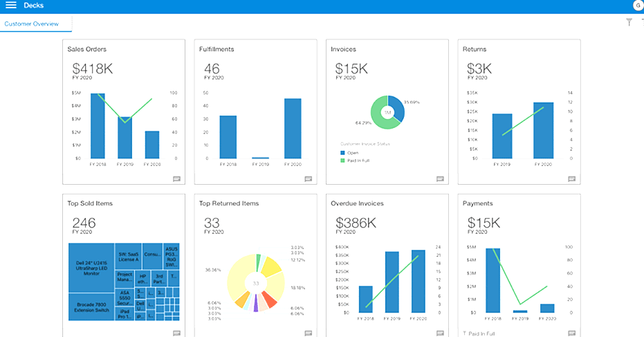Open the Overdue Invoices card title
Image resolution: width=644 pixels, height=337 pixels.
(357, 203)
